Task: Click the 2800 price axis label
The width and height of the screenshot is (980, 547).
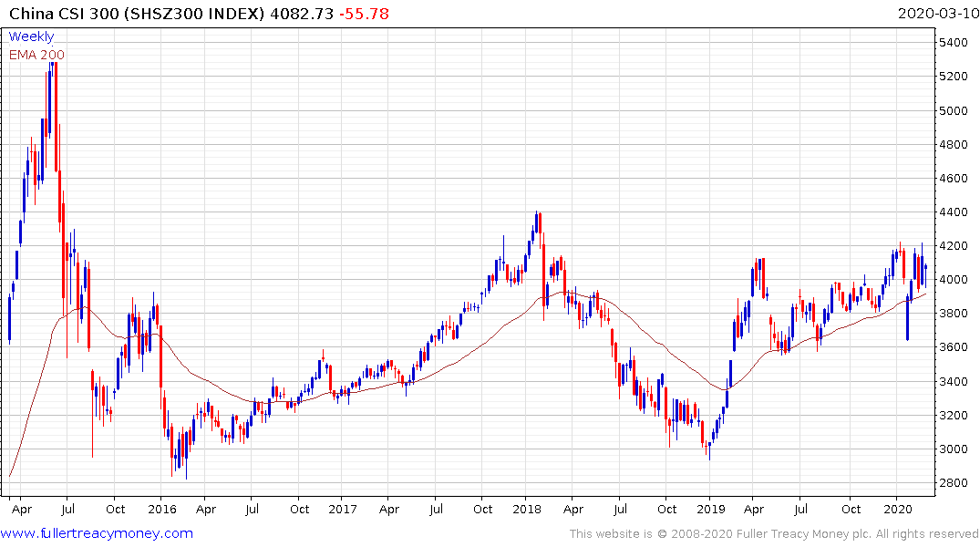Action: [x=954, y=482]
